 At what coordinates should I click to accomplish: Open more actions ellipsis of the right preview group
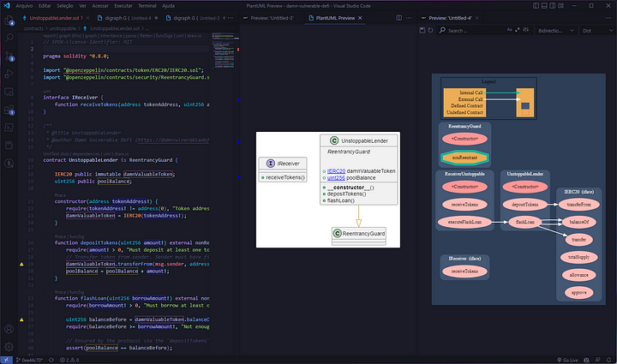point(608,18)
